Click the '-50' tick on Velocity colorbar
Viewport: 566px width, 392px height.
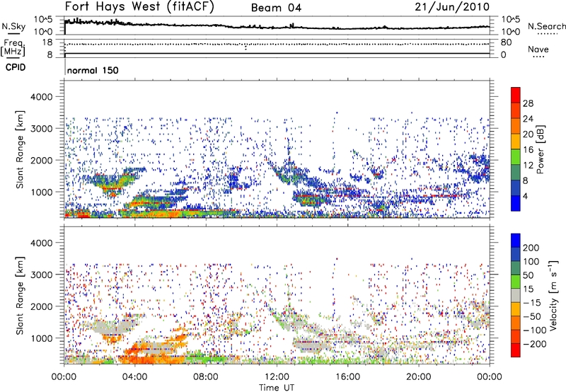(532, 316)
